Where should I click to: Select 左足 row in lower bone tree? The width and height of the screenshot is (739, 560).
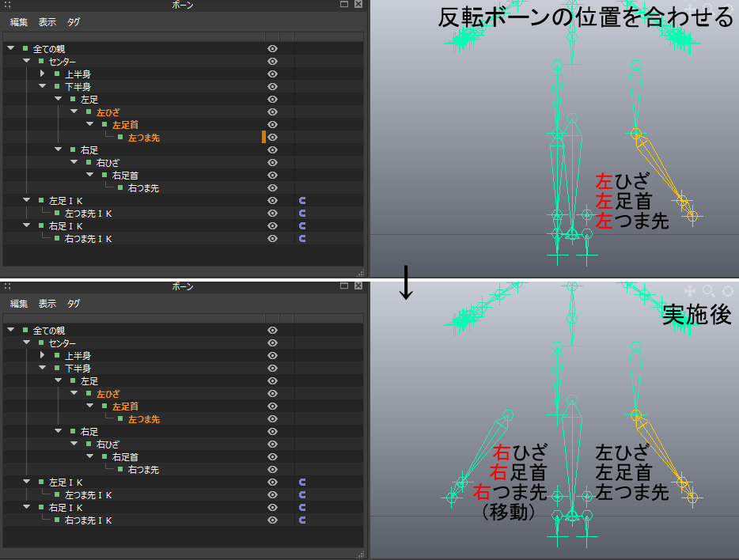pyautogui.click(x=183, y=381)
